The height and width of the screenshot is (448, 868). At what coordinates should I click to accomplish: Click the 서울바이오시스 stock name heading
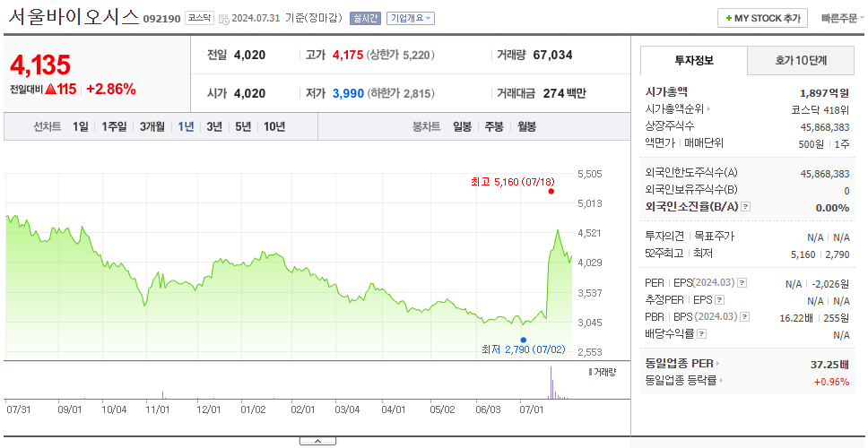(x=73, y=17)
